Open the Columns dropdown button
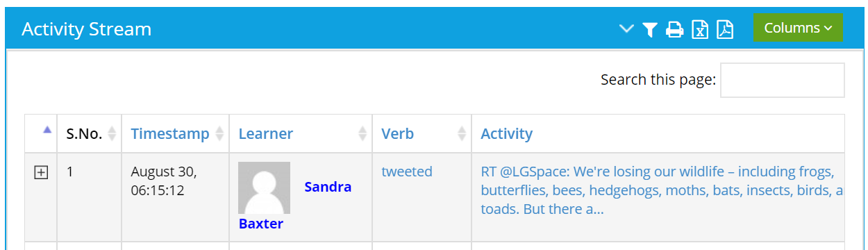 coord(798,28)
